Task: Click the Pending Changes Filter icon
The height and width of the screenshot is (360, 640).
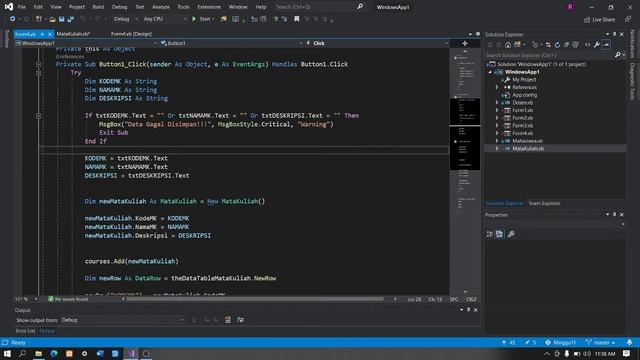Action: 535,45
